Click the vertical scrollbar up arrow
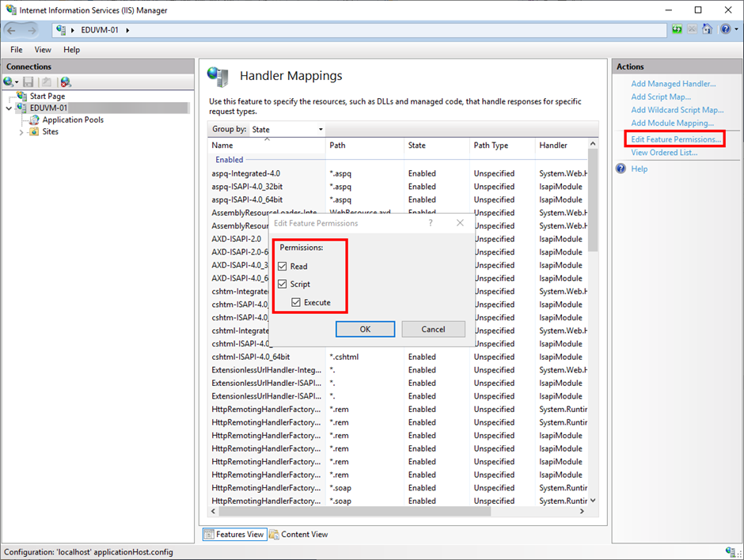 593,143
